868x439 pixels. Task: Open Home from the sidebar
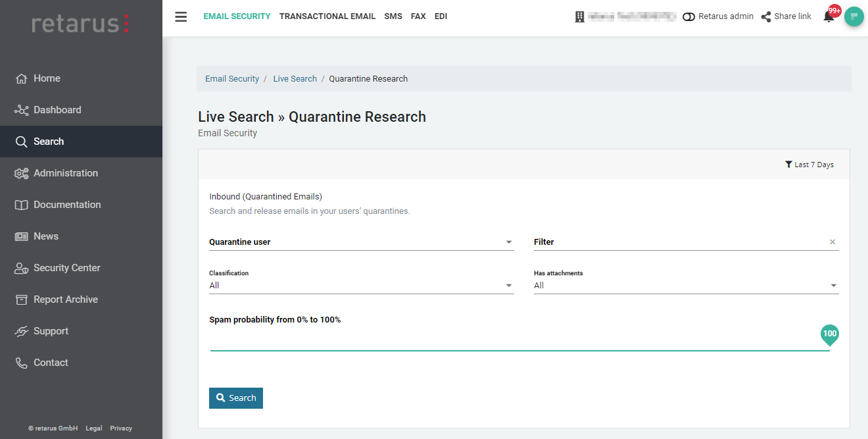pyautogui.click(x=47, y=78)
